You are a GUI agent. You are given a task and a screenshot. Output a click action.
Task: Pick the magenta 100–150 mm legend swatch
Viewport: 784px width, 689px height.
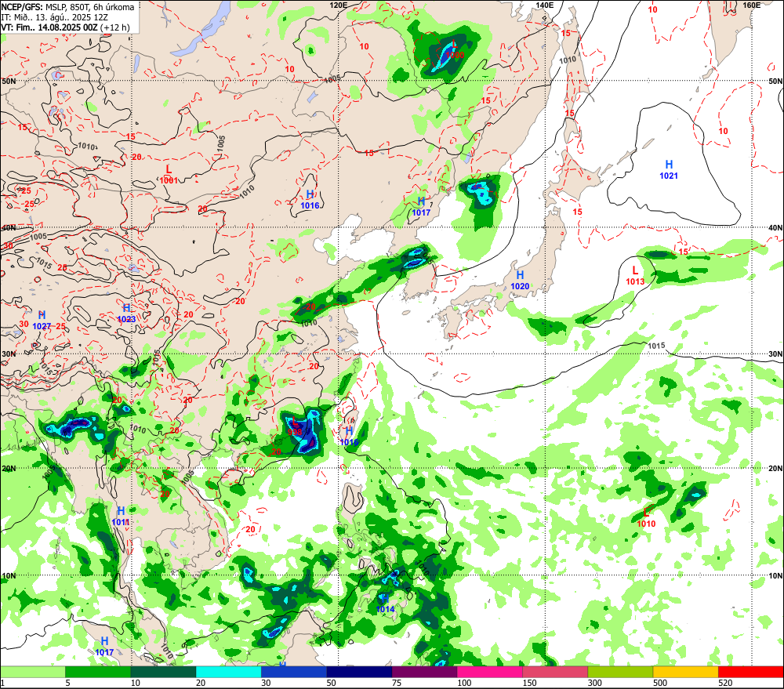490,672
